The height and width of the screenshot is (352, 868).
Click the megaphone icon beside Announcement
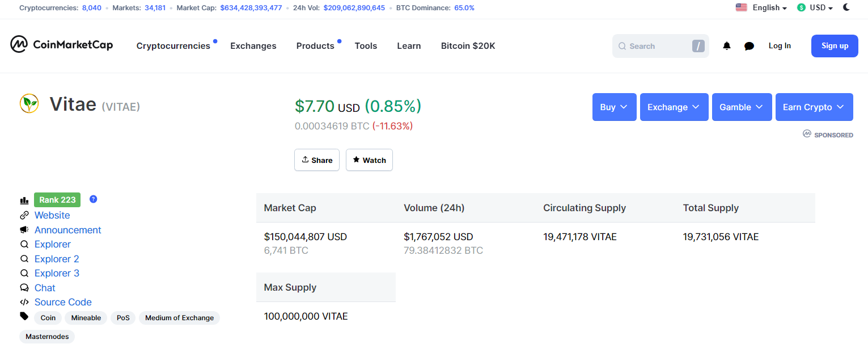coord(24,230)
